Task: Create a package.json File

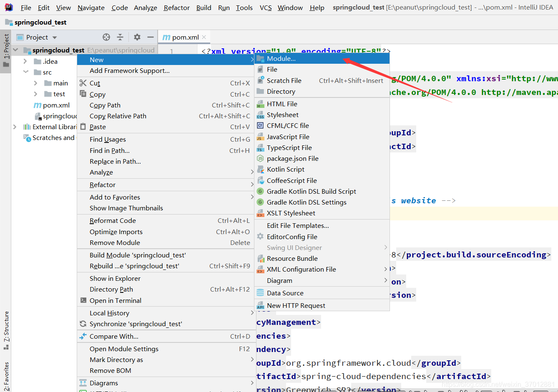Action: (x=322, y=158)
